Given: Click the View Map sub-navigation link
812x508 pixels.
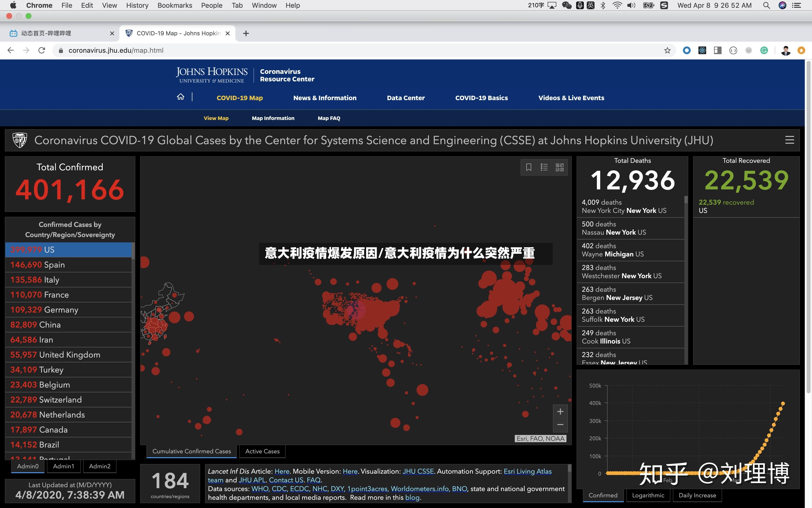Looking at the screenshot, I should 216,118.
